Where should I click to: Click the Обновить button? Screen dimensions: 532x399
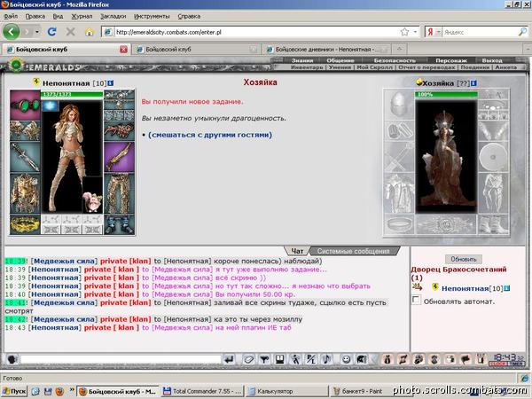pyautogui.click(x=464, y=259)
